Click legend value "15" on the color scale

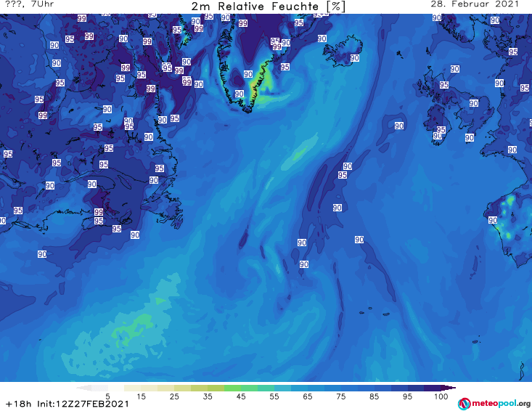click(x=141, y=396)
